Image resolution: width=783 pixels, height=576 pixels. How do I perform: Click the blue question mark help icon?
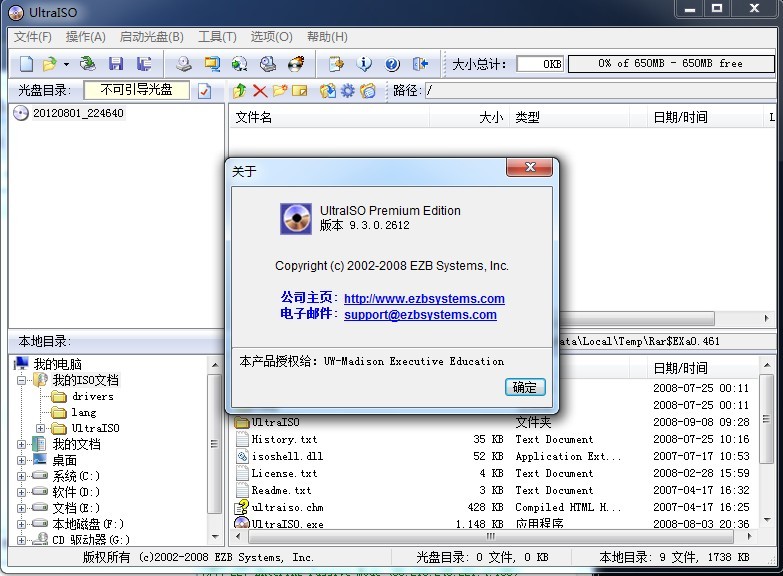(392, 64)
